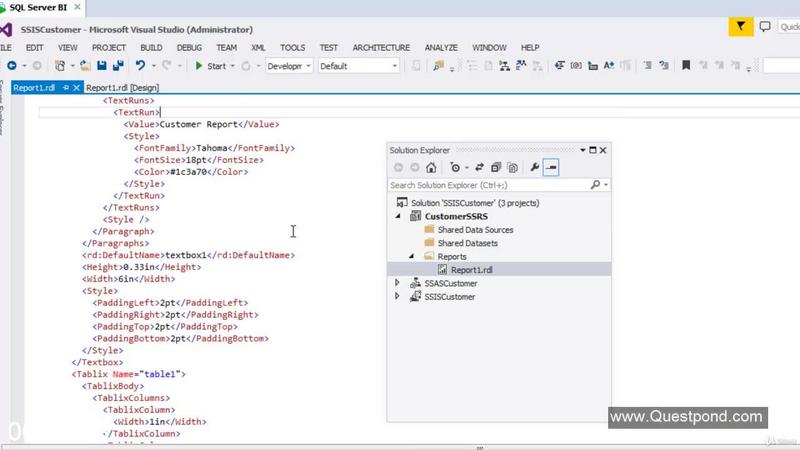Expand the SSISCustomer project node

pos(397,296)
